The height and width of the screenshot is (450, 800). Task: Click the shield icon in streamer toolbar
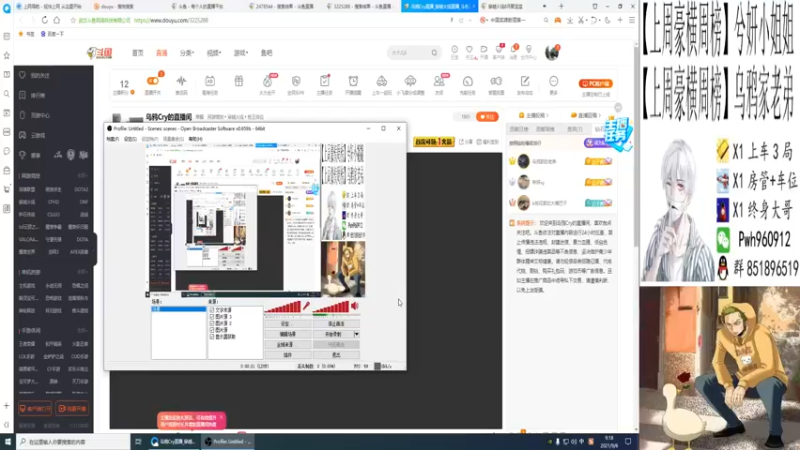(x=296, y=81)
